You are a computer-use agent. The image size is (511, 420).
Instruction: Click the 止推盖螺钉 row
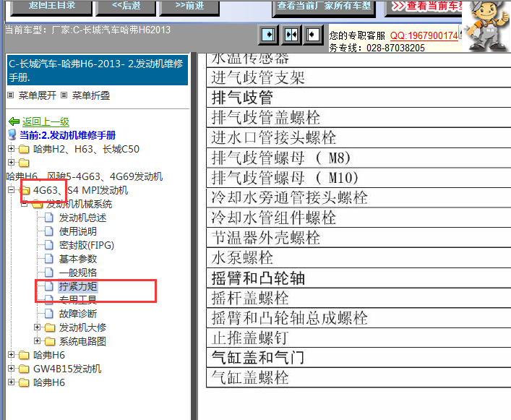click(x=358, y=338)
